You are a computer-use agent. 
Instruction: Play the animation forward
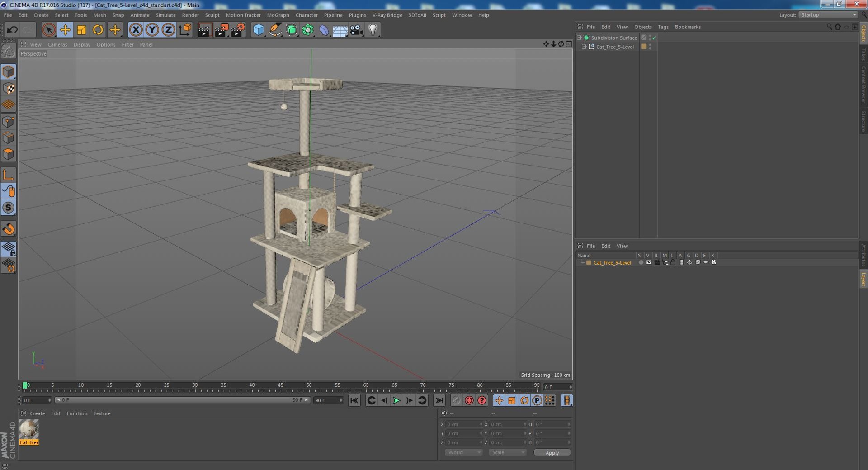click(396, 400)
